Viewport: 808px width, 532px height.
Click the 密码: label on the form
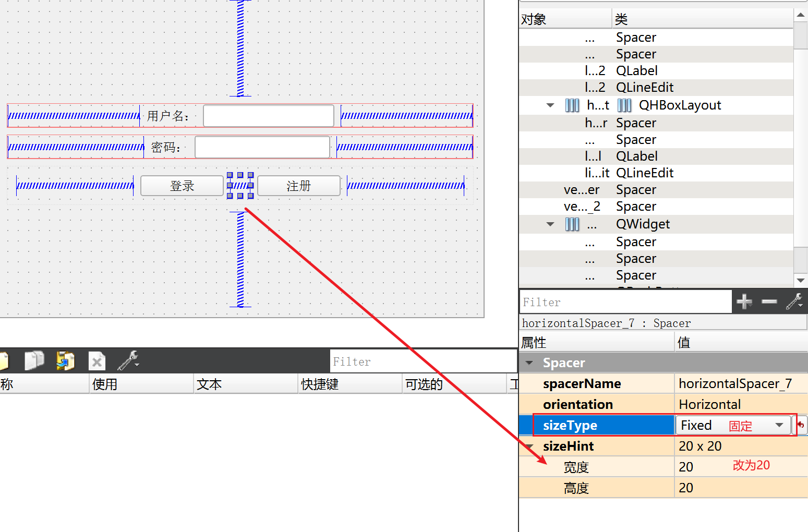point(166,148)
